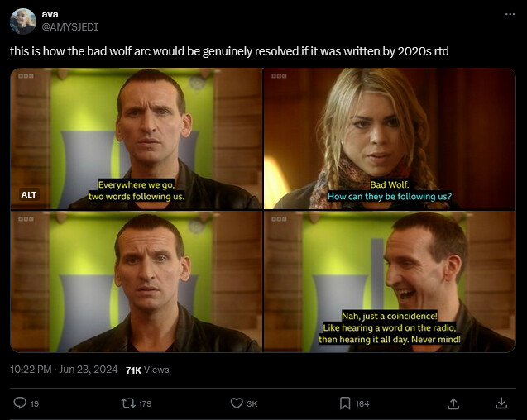Download media with the download arrow icon
The height and width of the screenshot is (420, 527).
tap(501, 403)
